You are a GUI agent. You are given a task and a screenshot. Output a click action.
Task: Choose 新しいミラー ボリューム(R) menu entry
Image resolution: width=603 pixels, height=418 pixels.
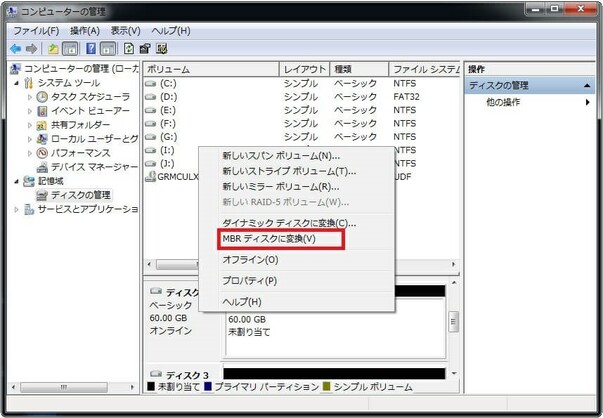pos(297,187)
